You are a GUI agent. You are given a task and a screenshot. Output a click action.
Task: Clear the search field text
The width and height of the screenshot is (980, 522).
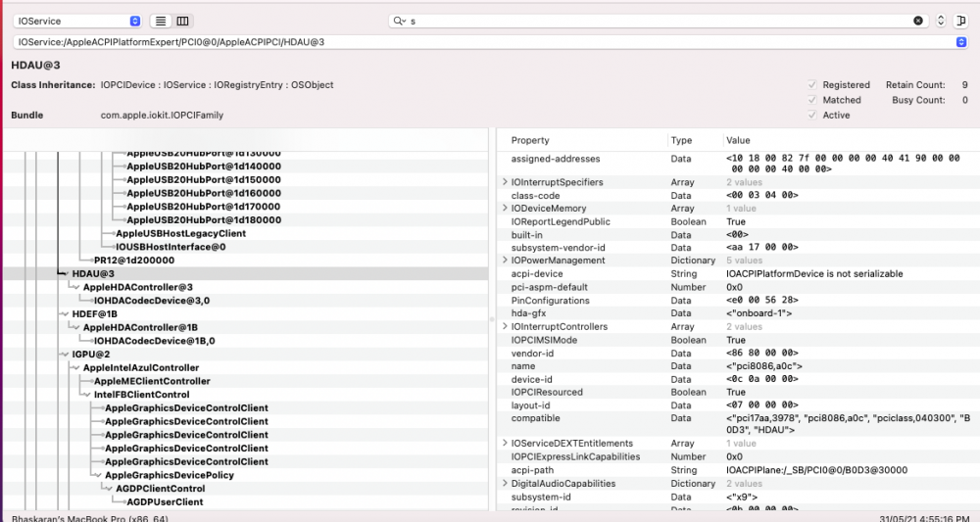pyautogui.click(x=918, y=21)
